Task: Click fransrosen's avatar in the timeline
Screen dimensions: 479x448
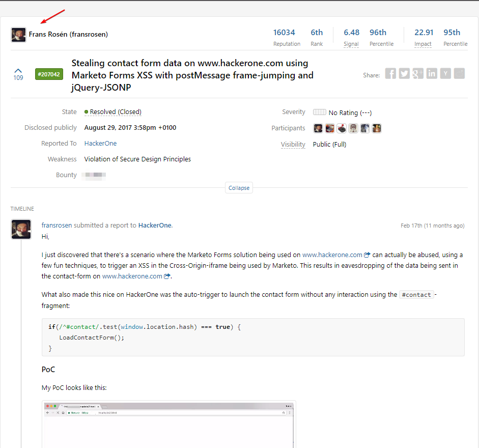Action: 21,229
